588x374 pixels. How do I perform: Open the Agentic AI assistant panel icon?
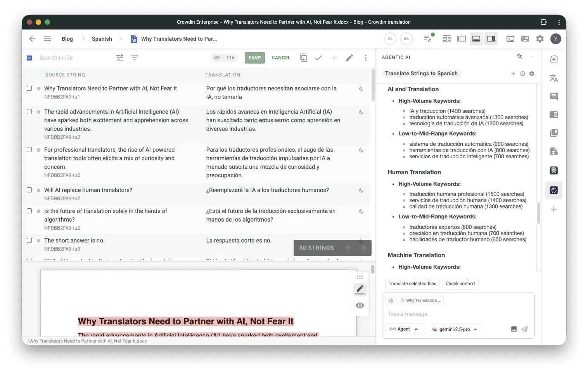(x=554, y=190)
